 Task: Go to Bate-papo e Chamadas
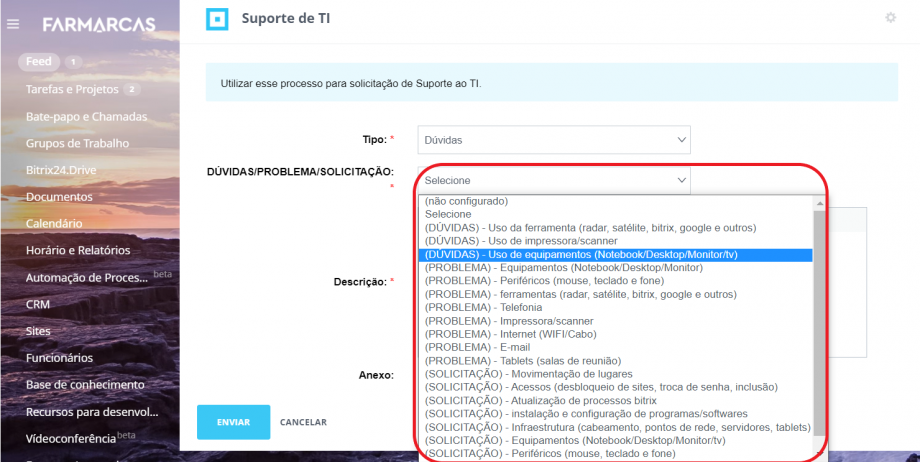86,116
